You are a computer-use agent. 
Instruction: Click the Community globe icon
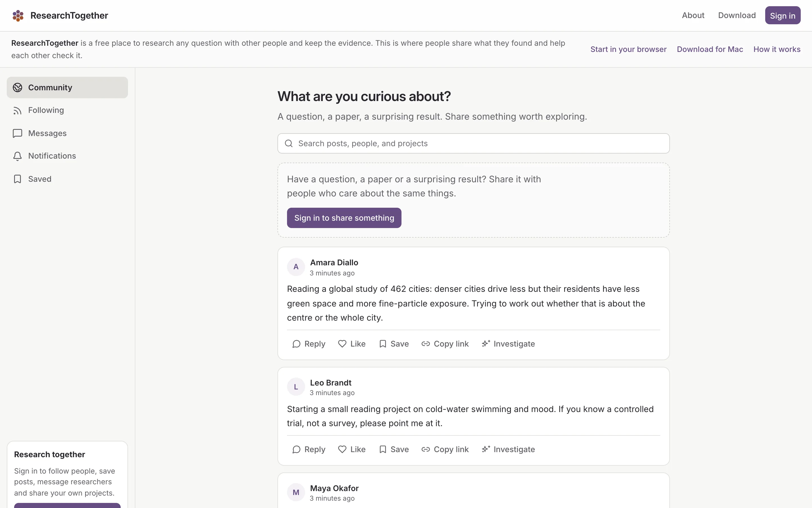[x=17, y=87]
